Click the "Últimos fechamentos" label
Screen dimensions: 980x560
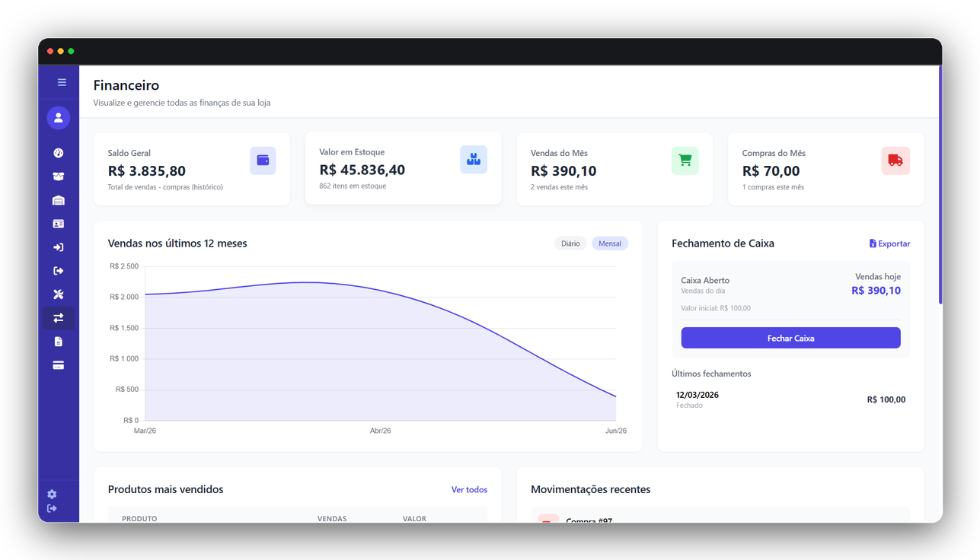pyautogui.click(x=711, y=374)
